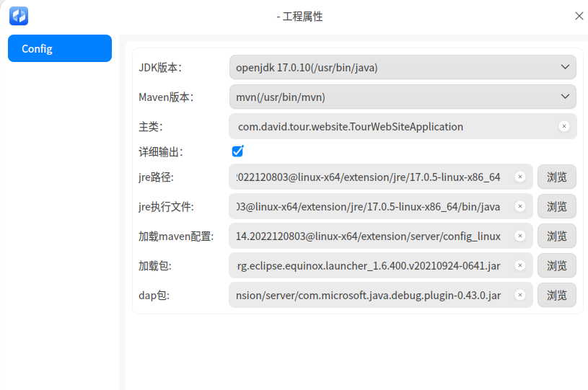Browse for 加载maven配置 with 浏览 button

point(556,236)
